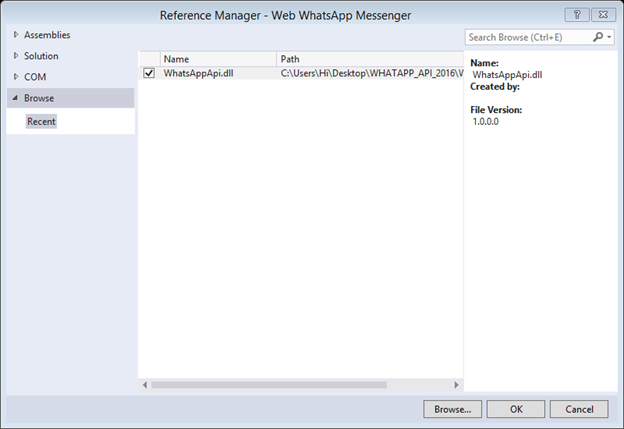Expand the COM category arrow
The image size is (624, 429).
[16, 77]
